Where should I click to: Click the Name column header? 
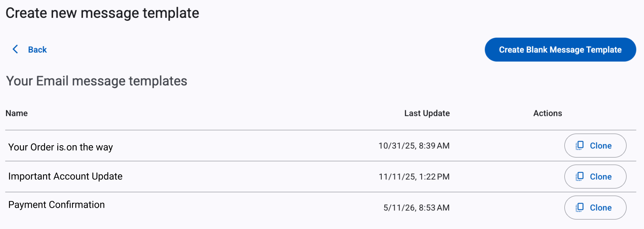tap(17, 113)
